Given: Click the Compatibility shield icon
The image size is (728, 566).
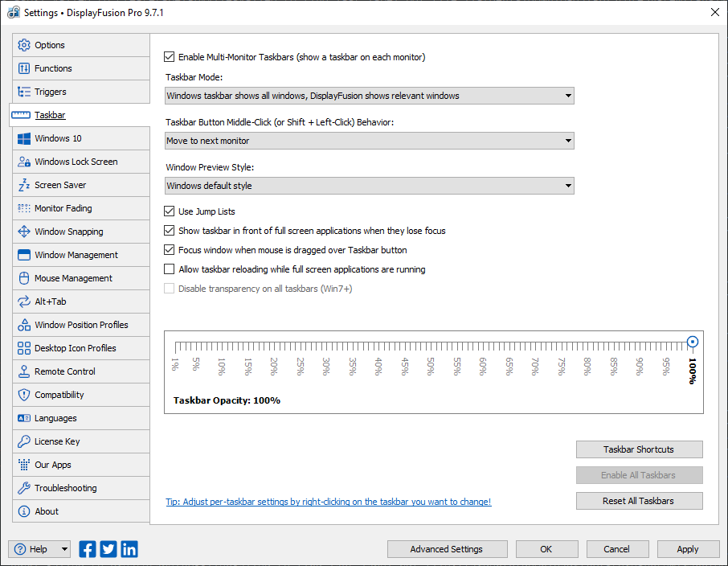Looking at the screenshot, I should coord(23,395).
